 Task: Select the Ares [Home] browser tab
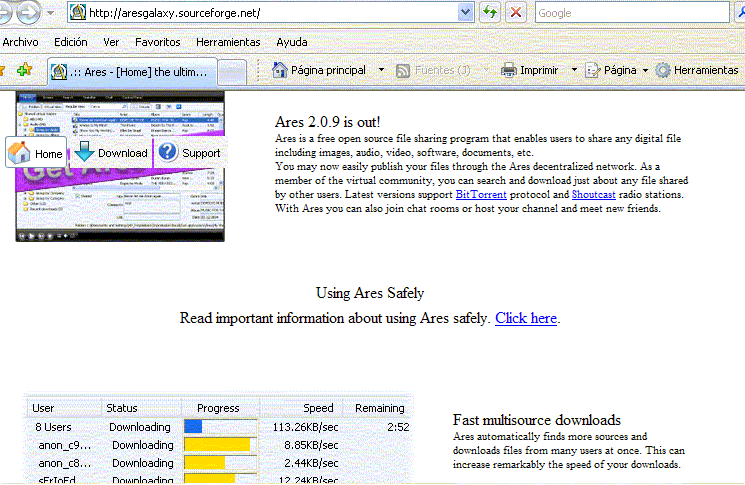(x=133, y=72)
